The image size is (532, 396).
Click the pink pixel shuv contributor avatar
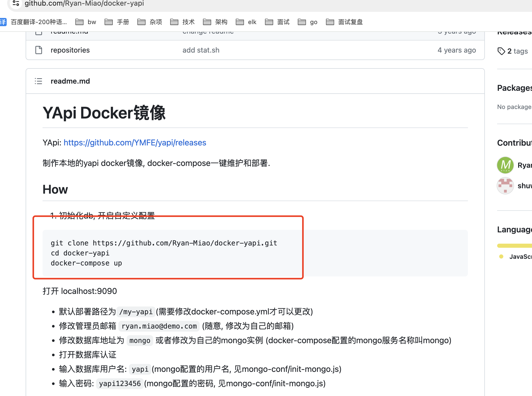[505, 185]
